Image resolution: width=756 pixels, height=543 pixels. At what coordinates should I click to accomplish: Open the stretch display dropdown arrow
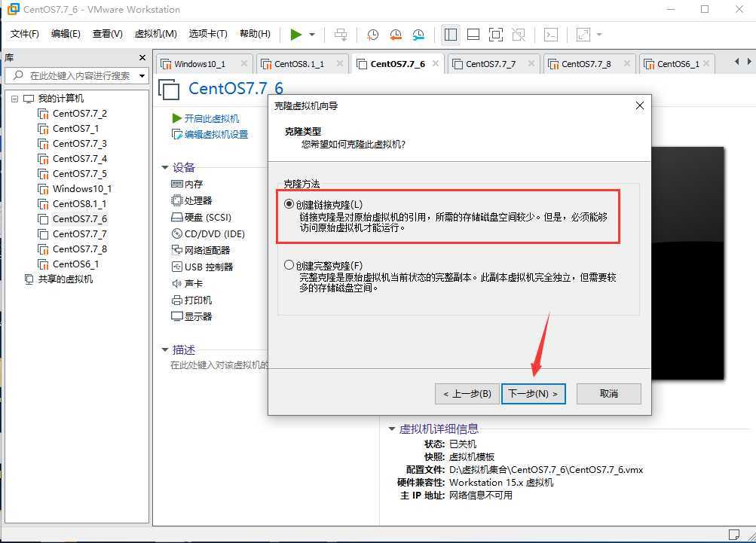(x=599, y=34)
